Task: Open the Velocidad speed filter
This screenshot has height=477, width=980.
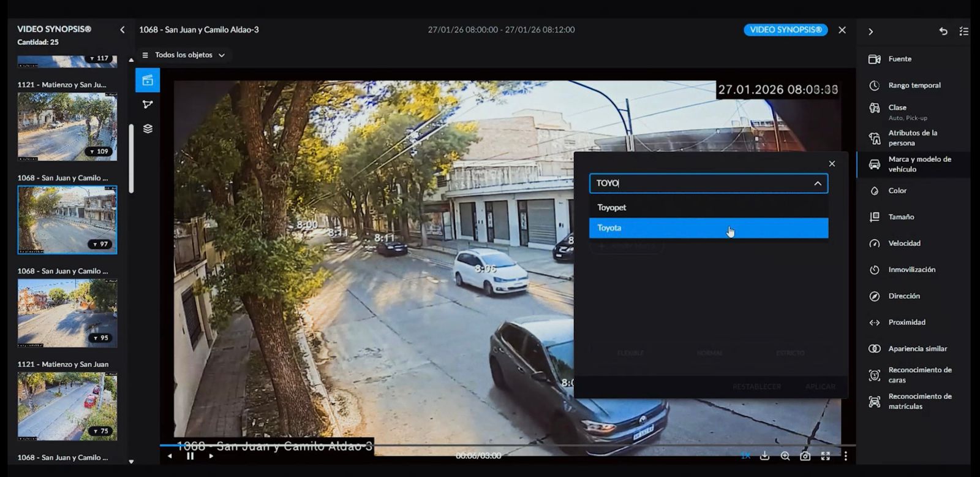Action: [903, 243]
